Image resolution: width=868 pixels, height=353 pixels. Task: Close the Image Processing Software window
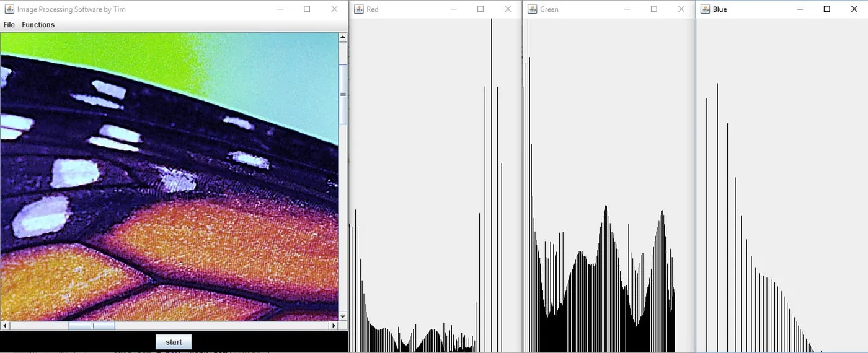[334, 9]
